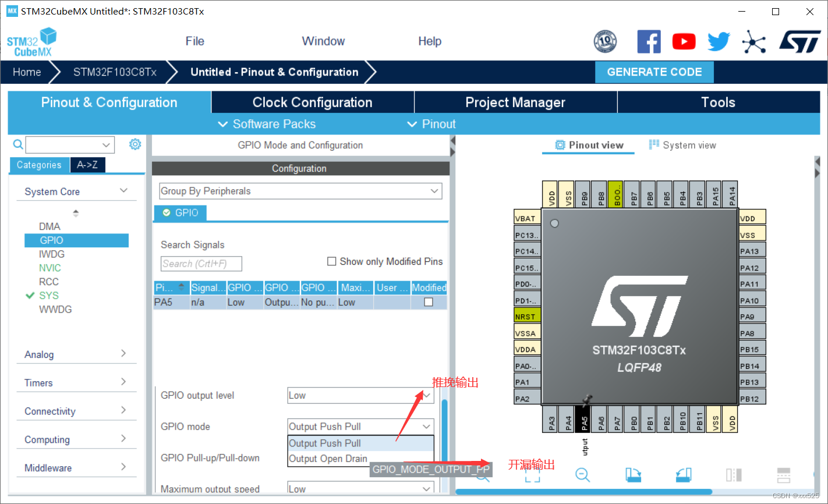Select the Categories tab
Image resolution: width=828 pixels, height=504 pixels.
click(x=39, y=165)
